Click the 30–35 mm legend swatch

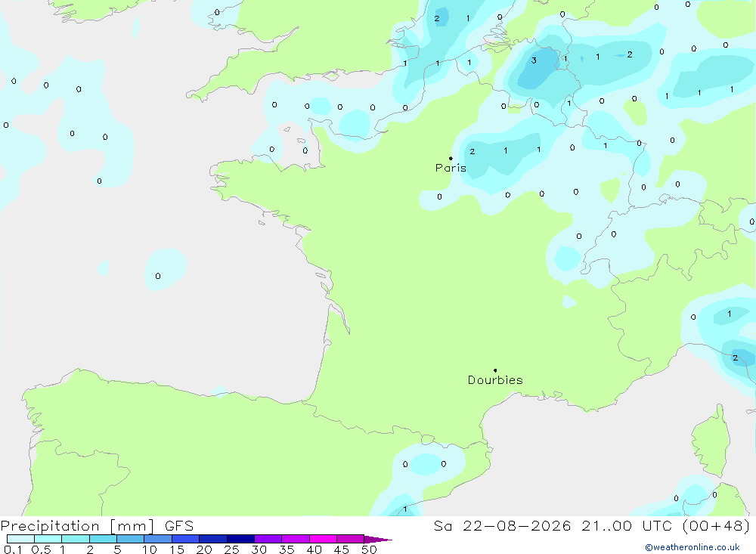point(268,539)
